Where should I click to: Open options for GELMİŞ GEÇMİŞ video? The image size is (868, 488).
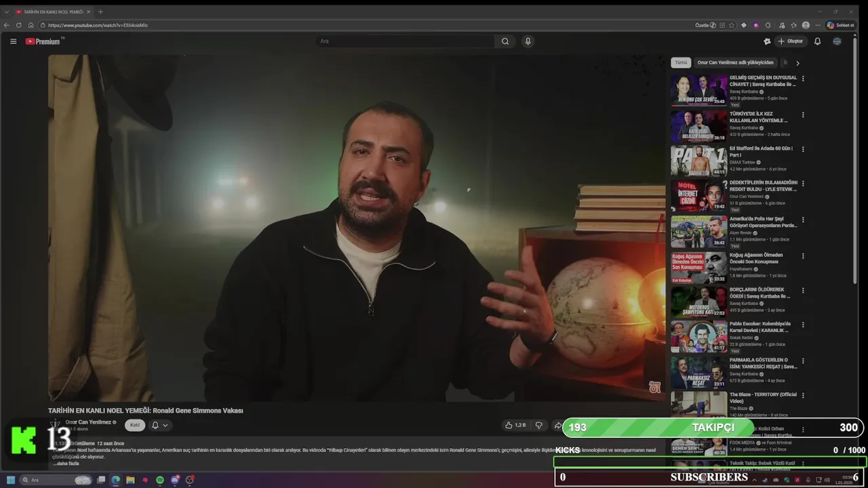point(803,78)
